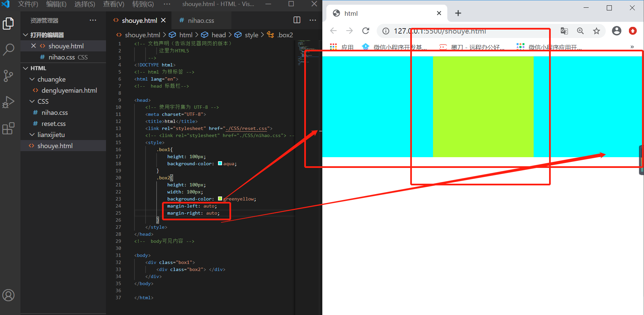Open Source Control view in activity bar
Image resolution: width=644 pixels, height=315 pixels.
coord(8,76)
